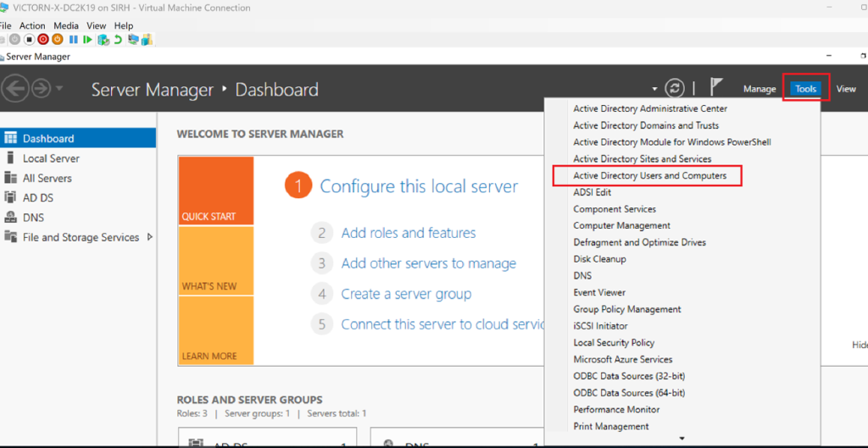Choose Group Policy Management from Tools menu
Screen dimensions: 868x448
pos(626,309)
